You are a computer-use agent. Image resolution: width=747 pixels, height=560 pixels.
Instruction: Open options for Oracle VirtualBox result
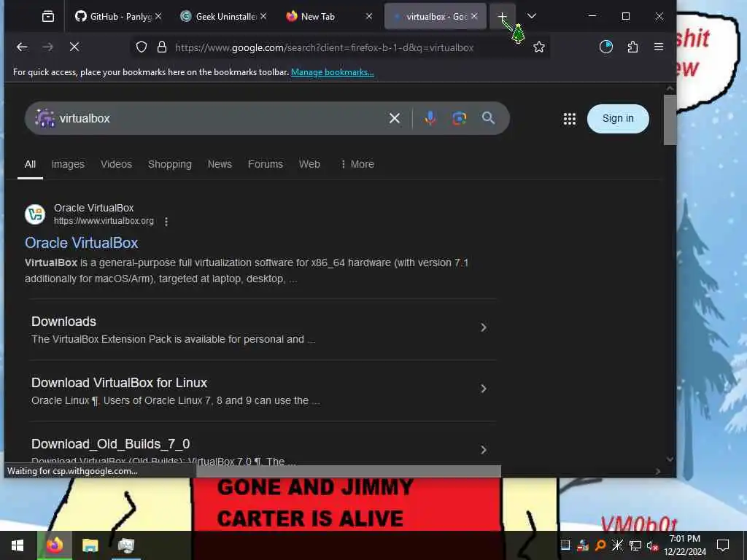pos(166,222)
